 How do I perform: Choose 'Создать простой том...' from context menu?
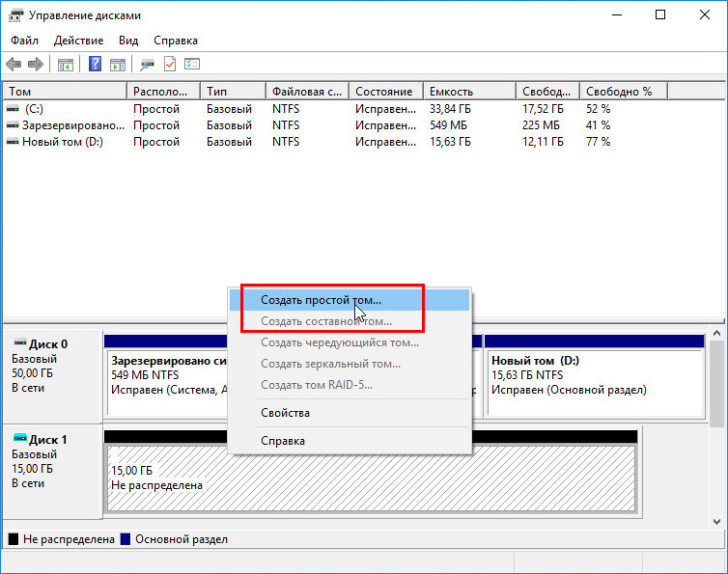(x=350, y=300)
